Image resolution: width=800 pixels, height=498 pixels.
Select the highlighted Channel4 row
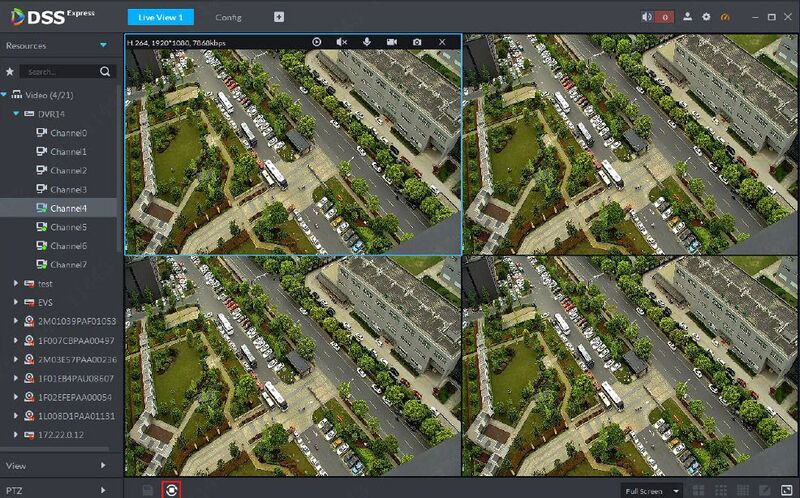59,208
